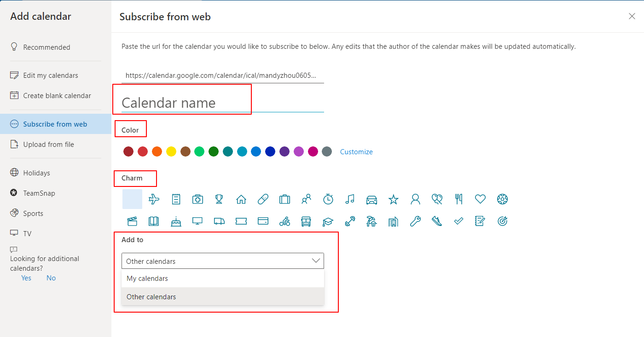
Task: Pick the stopwatch charm icon
Action: pos(328,199)
